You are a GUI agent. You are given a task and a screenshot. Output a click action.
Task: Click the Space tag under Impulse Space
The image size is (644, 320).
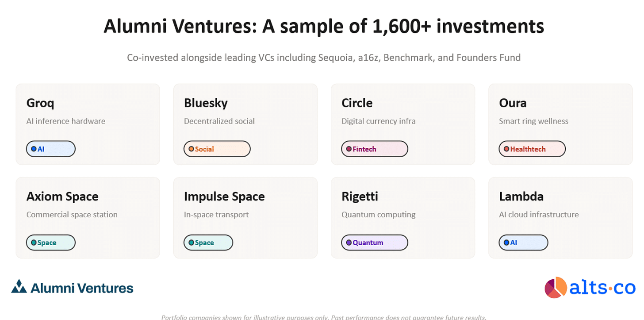pos(208,243)
